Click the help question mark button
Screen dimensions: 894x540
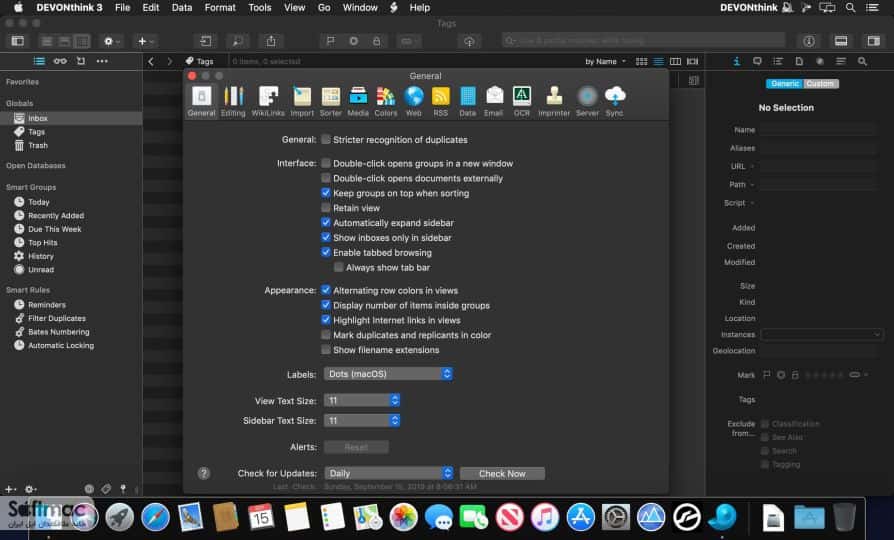(x=204, y=473)
